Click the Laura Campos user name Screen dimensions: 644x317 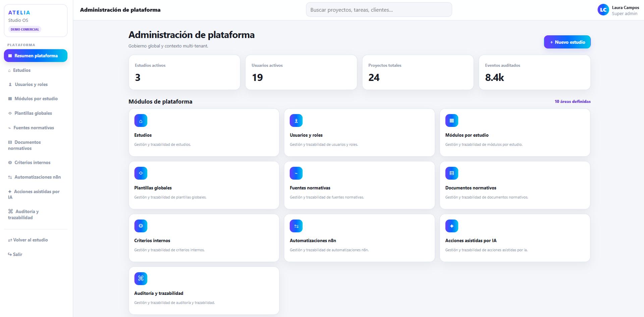[x=625, y=7]
